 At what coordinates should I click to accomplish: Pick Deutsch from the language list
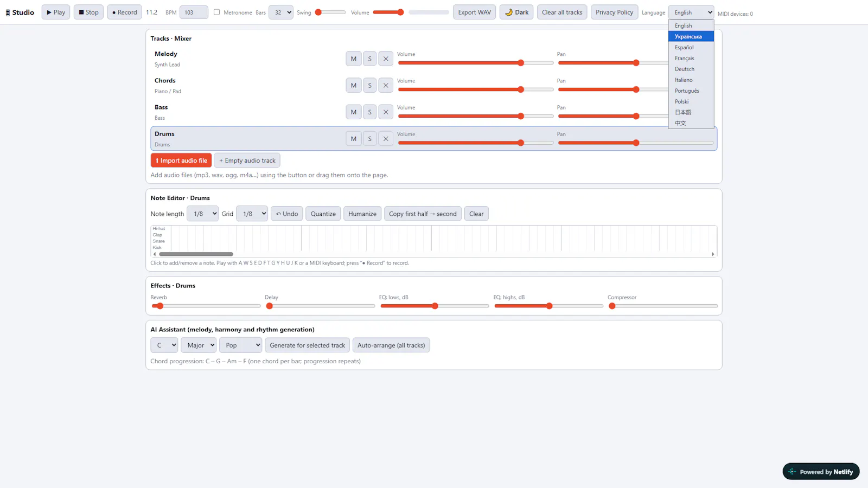(691, 69)
